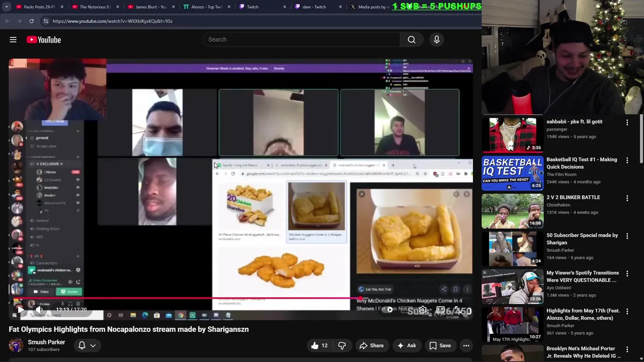Click the 107 subscribers text
Screen dimensions: 644x362
pos(43,349)
